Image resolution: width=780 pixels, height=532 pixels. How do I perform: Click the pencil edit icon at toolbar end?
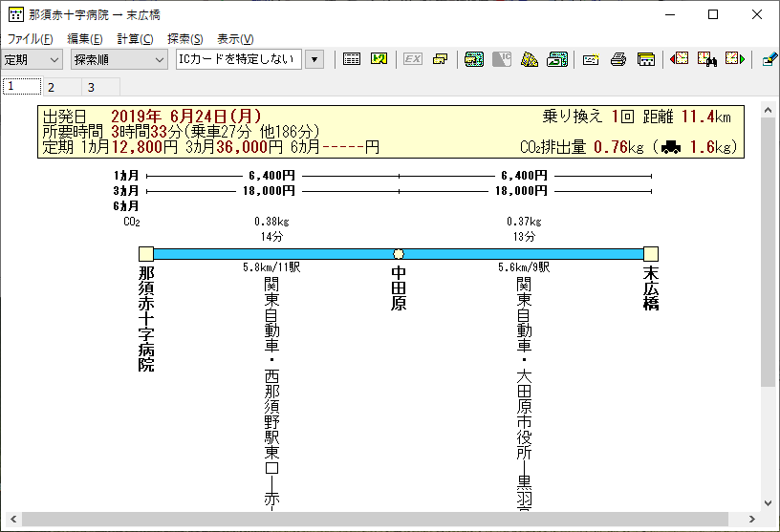pyautogui.click(x=769, y=59)
